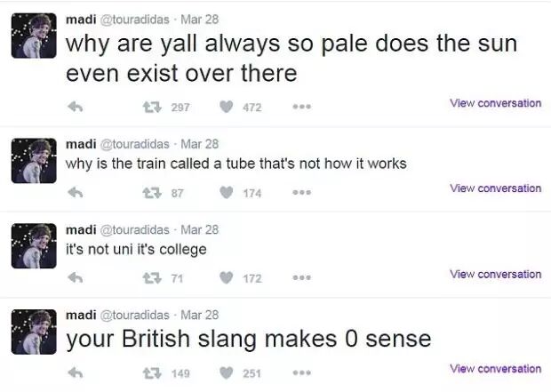
Task: Reply to 'it's not uni it's college' tweet
Action: click(76, 278)
